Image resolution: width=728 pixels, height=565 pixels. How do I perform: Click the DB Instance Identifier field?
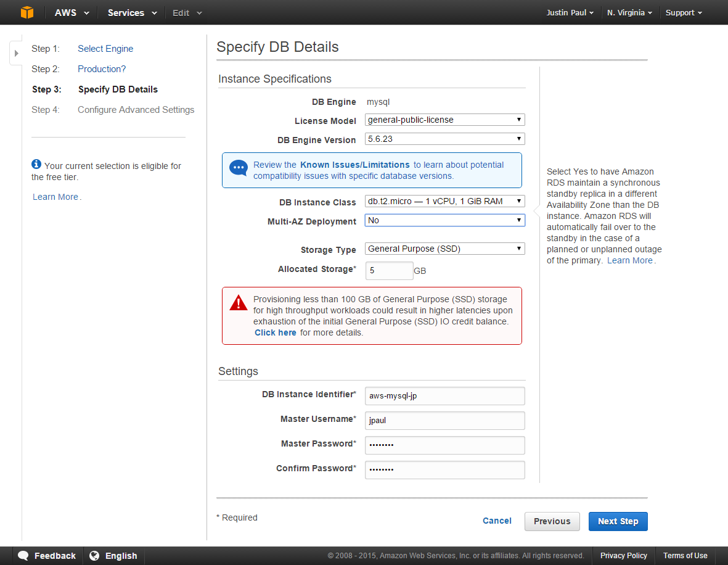tap(445, 396)
